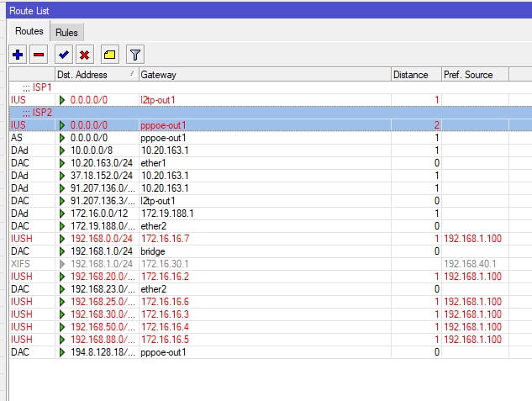Select route 10.0.0.0/8

click(92, 150)
